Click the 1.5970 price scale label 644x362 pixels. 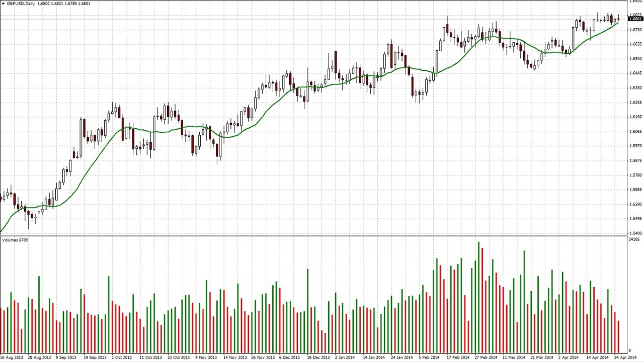635,146
